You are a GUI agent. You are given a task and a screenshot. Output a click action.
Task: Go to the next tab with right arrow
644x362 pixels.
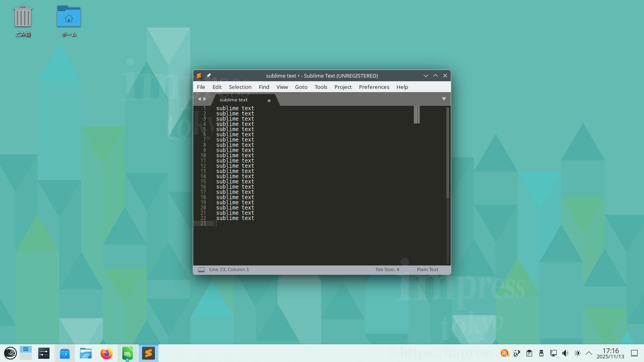[x=205, y=99]
